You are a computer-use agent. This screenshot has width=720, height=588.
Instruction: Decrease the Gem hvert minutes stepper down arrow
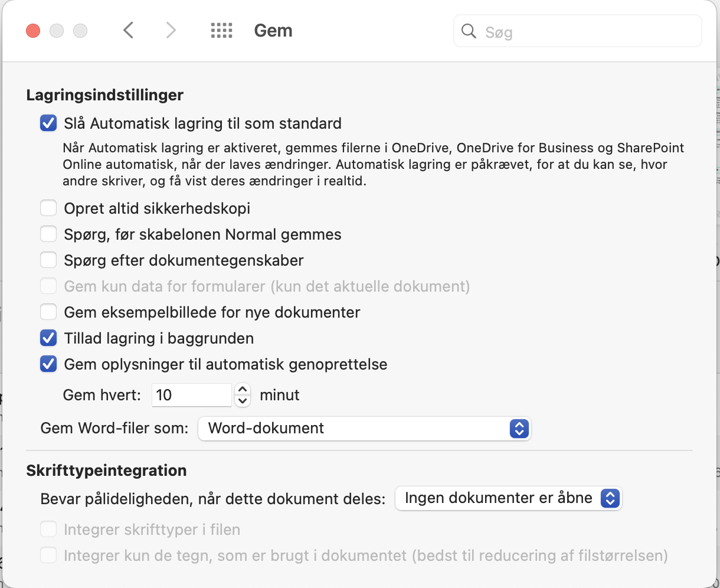click(x=243, y=401)
